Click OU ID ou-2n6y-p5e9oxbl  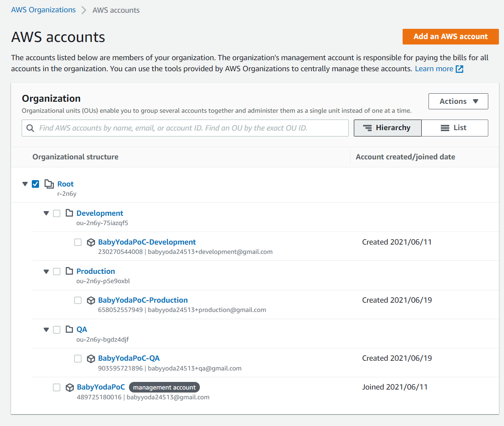tap(103, 281)
